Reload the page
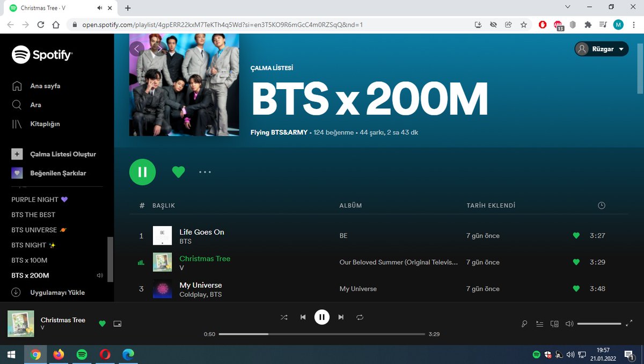 tap(41, 25)
